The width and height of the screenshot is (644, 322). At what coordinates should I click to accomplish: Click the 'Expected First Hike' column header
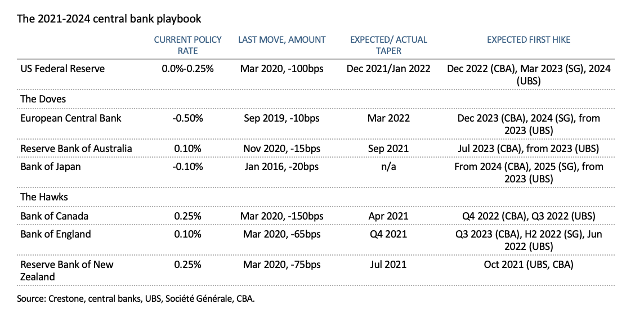point(529,40)
